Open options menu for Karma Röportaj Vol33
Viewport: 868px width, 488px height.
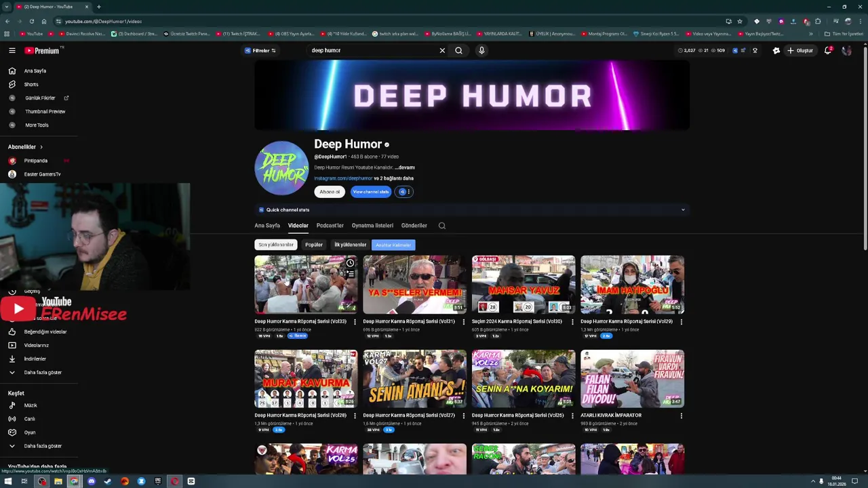(355, 322)
